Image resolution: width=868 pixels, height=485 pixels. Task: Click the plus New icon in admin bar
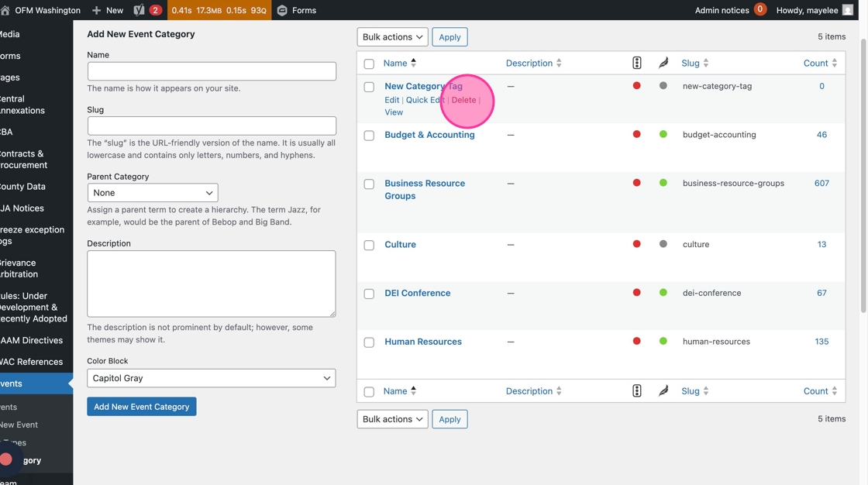(x=97, y=10)
